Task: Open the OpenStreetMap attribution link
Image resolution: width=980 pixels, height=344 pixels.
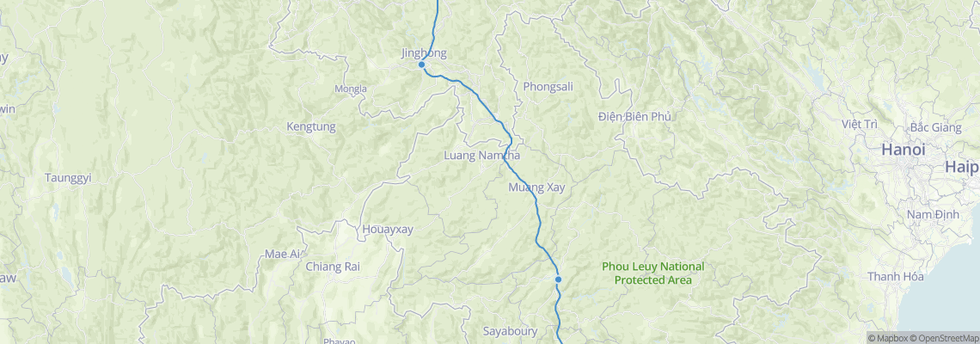Action: (944, 338)
